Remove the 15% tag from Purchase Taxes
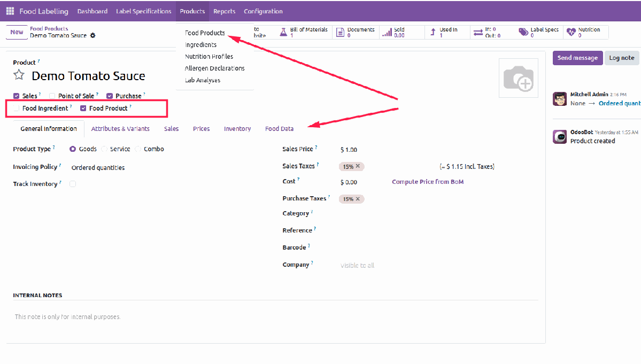Image resolution: width=641 pixels, height=364 pixels. [x=358, y=199]
